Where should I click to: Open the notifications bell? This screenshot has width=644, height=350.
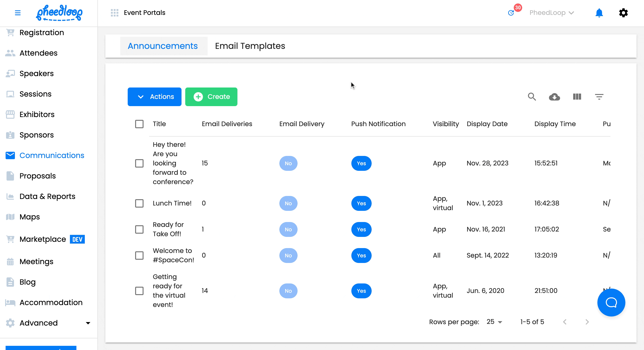coord(599,13)
